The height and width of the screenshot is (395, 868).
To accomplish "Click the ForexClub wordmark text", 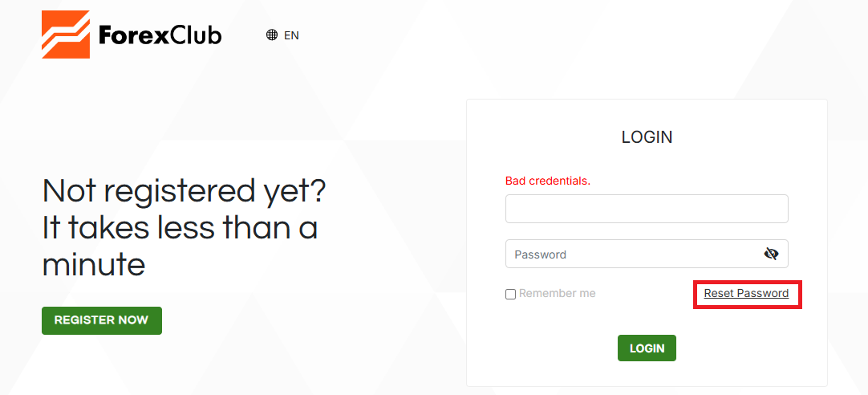I will pyautogui.click(x=160, y=35).
